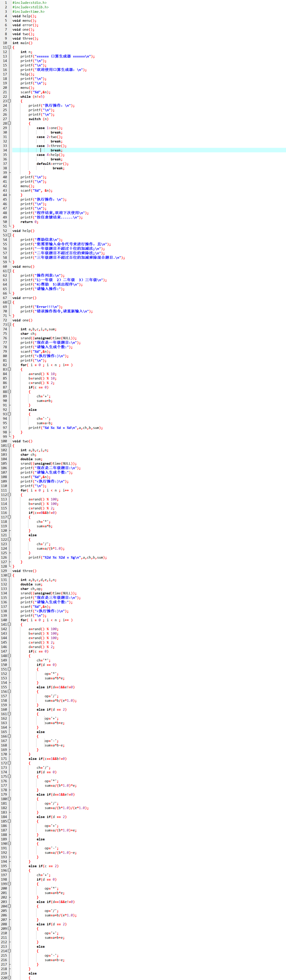Click line number 1 in the gutter

coord(6,3)
